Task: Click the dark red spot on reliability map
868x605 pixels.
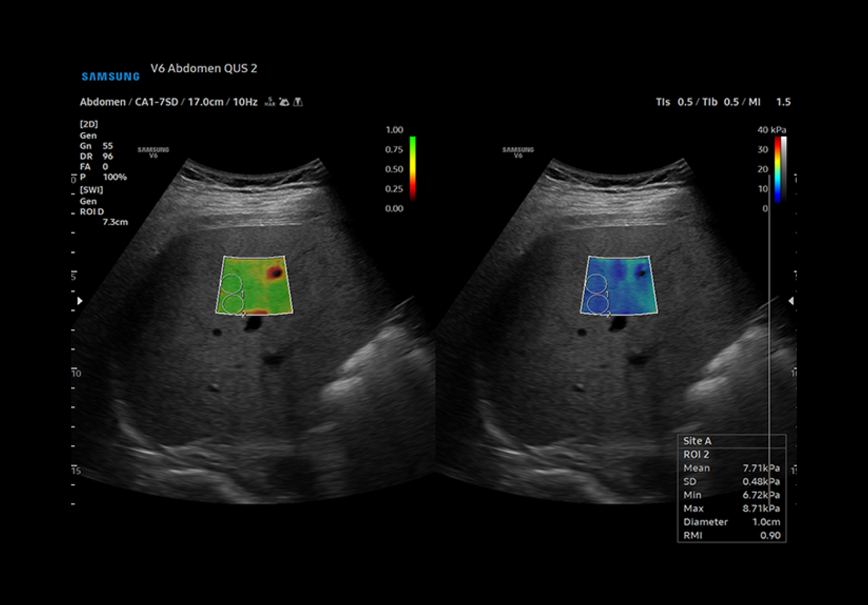Action: [275, 272]
